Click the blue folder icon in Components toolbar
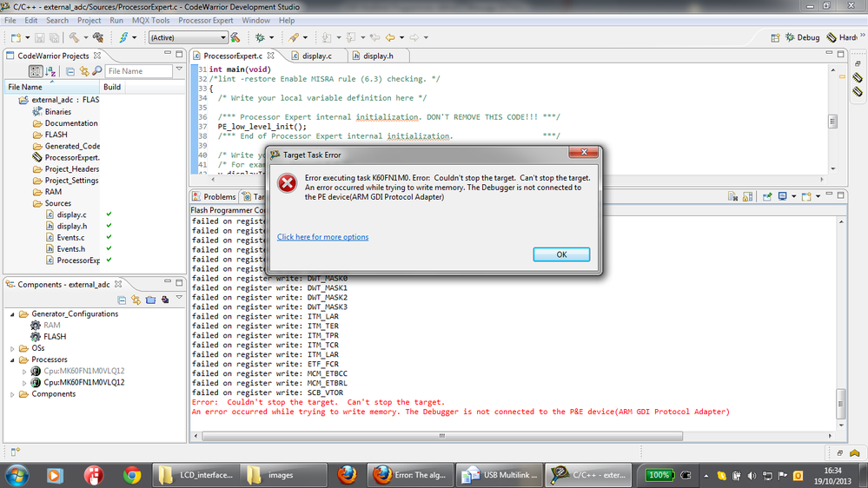The width and height of the screenshot is (868, 488). 150,300
